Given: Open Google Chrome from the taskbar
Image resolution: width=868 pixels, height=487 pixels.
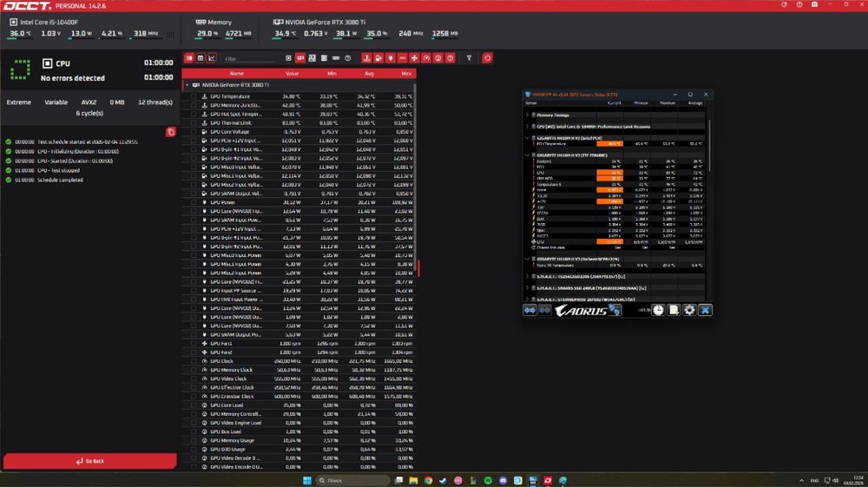Looking at the screenshot, I should tap(429, 480).
